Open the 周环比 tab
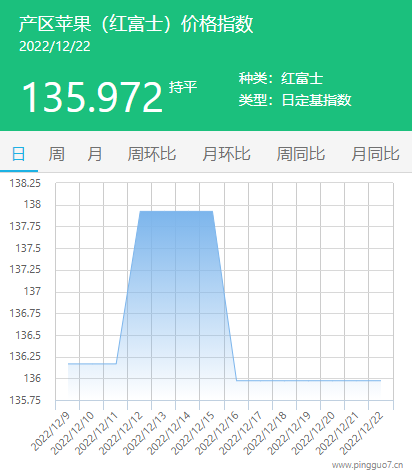Image resolution: width=412 pixels, height=475 pixels. click(152, 154)
